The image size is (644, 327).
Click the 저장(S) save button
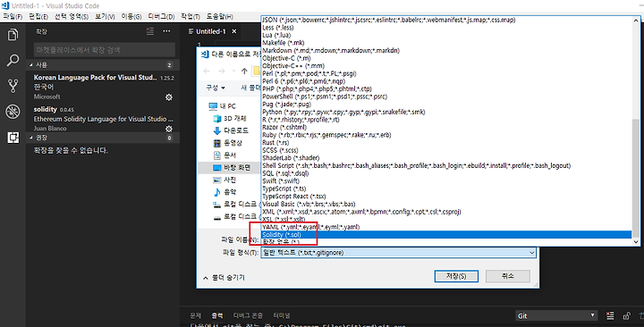tap(456, 276)
